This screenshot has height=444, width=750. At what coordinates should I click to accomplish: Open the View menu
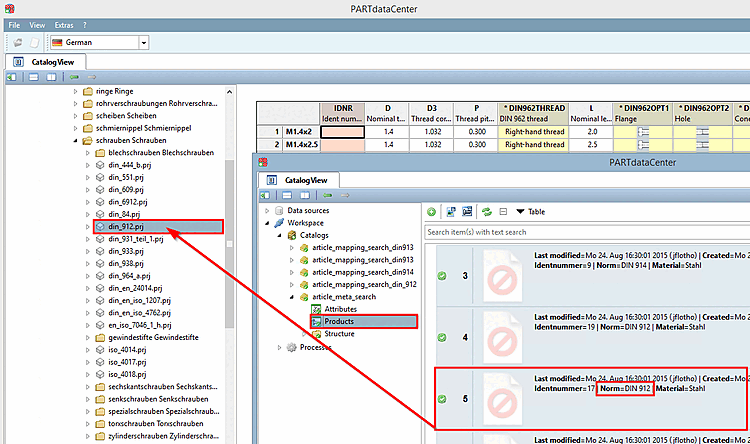point(37,25)
